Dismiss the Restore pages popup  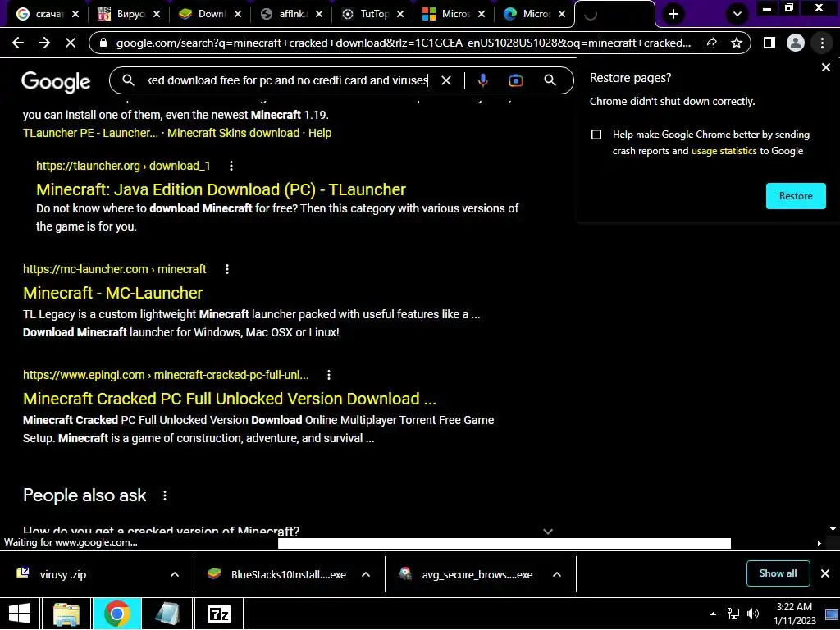(x=826, y=67)
